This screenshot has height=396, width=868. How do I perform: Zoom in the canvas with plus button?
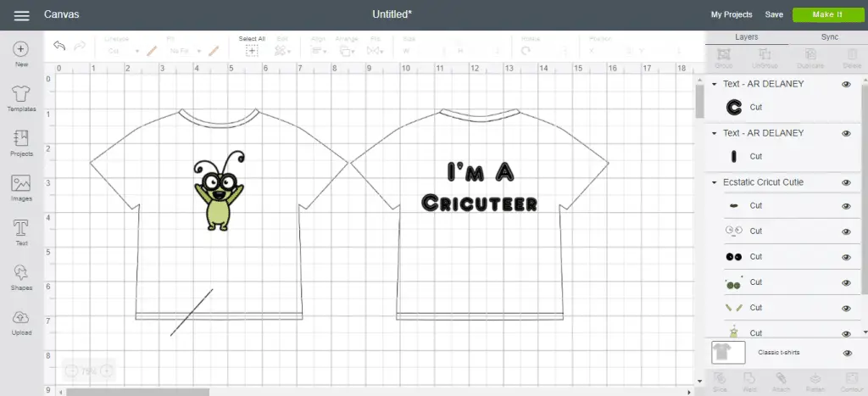click(x=107, y=371)
